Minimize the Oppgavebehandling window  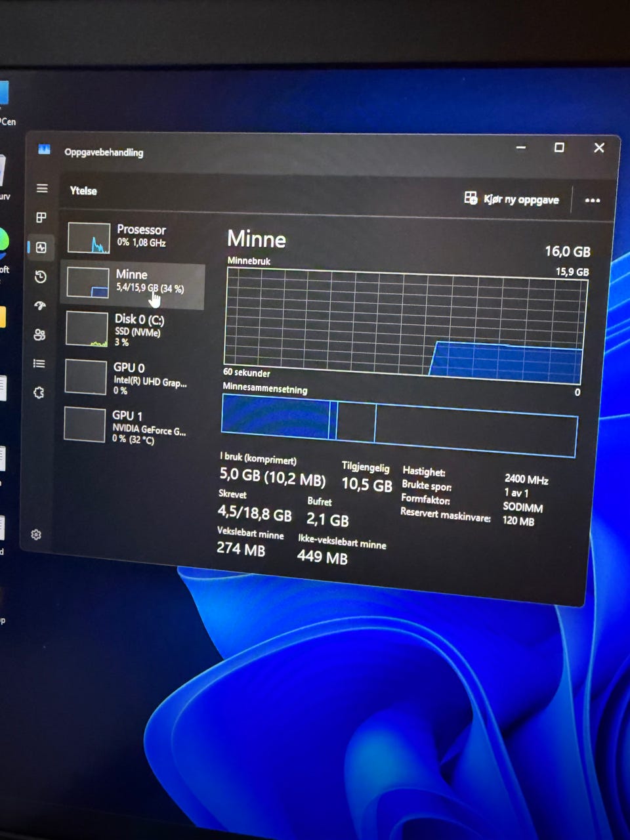point(521,147)
